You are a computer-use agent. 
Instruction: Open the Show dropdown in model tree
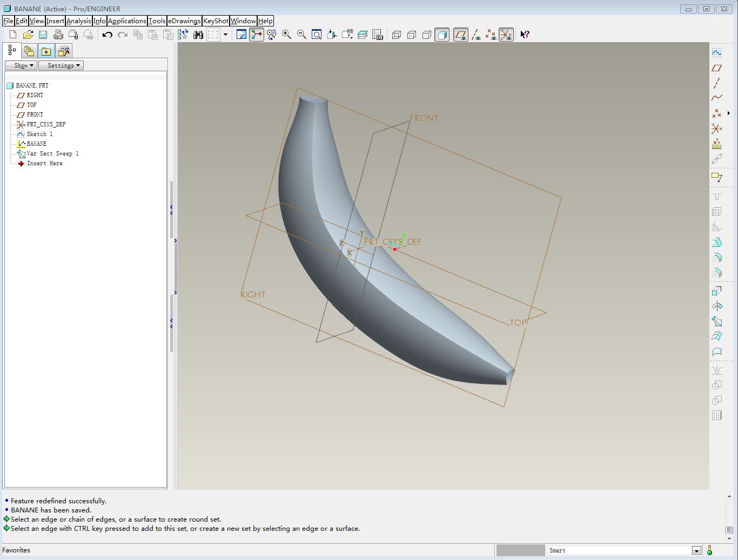click(x=21, y=65)
